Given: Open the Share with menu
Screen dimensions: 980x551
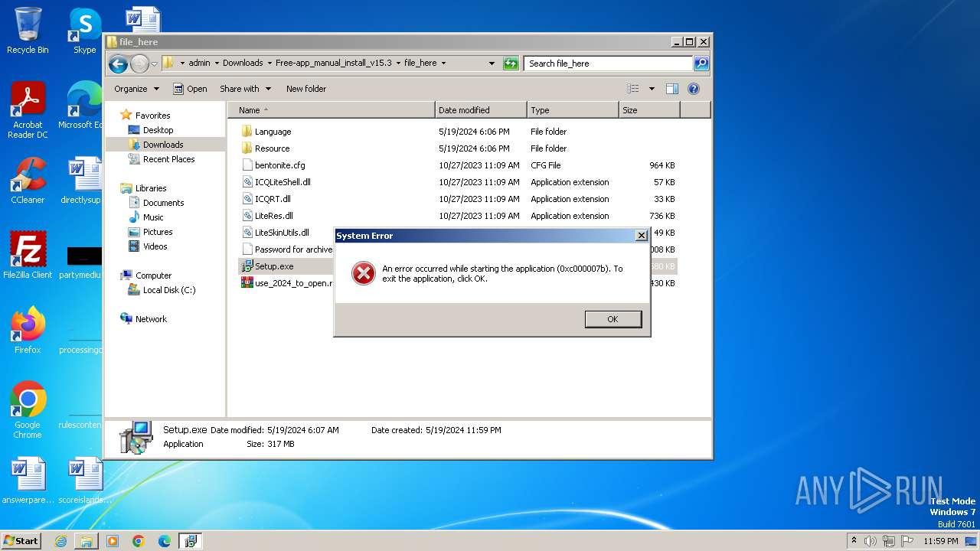Looking at the screenshot, I should coord(245,89).
